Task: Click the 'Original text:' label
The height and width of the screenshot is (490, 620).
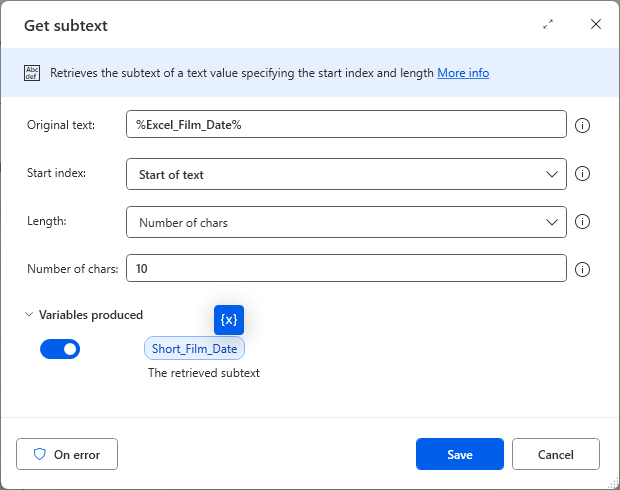Action: pos(61,125)
